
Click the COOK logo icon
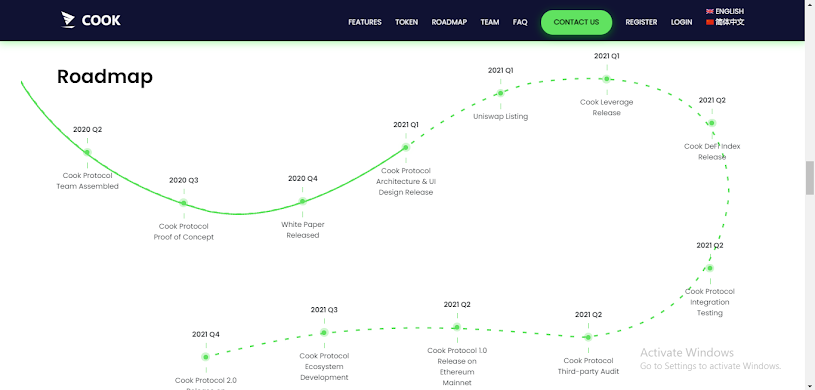[x=68, y=20]
